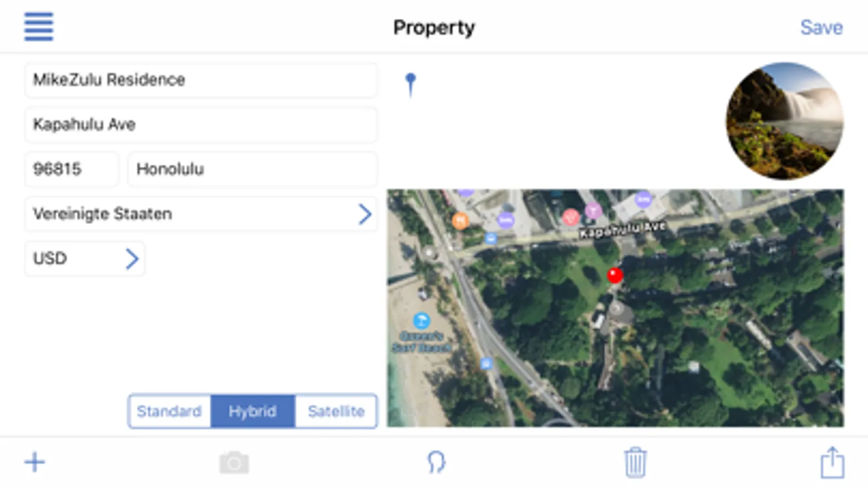Screen dimensions: 868x489
Task: Expand the Vereinigte Staaten country selector
Action: 201,214
